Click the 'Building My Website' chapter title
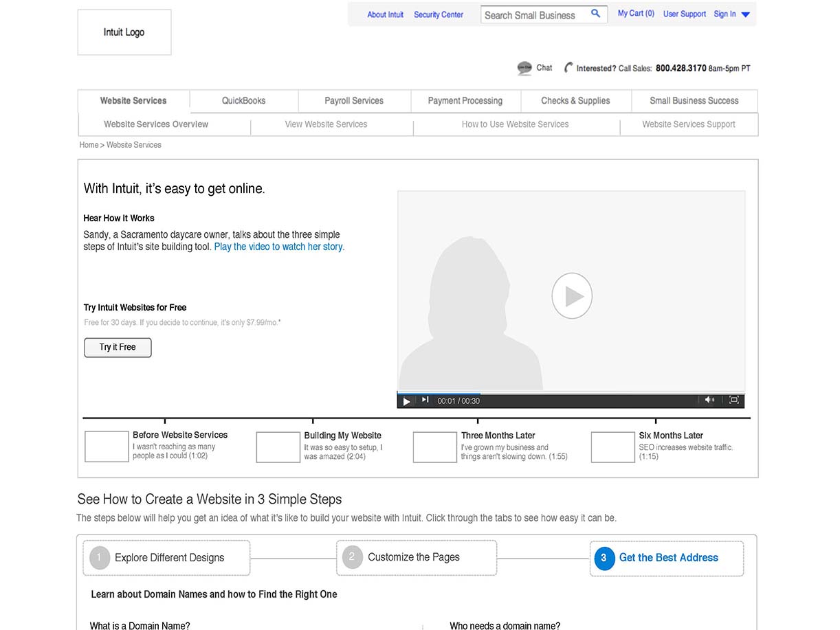Image resolution: width=840 pixels, height=630 pixels. click(x=343, y=436)
